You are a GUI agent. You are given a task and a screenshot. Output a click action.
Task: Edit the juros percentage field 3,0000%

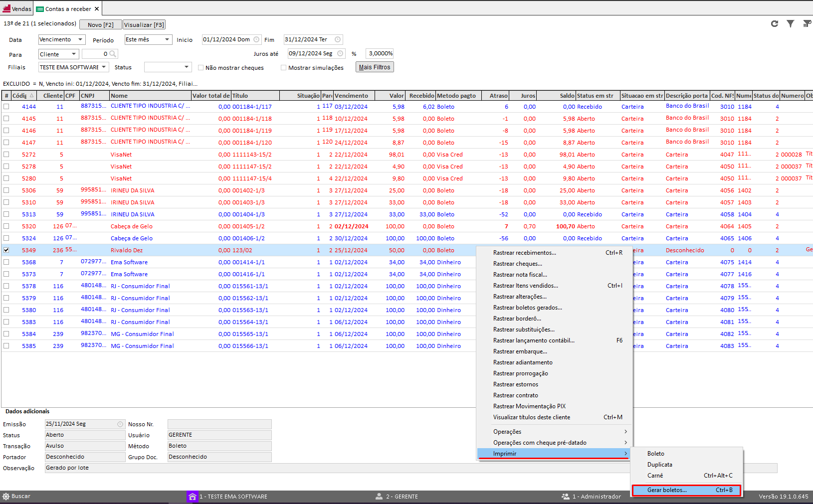coord(380,53)
